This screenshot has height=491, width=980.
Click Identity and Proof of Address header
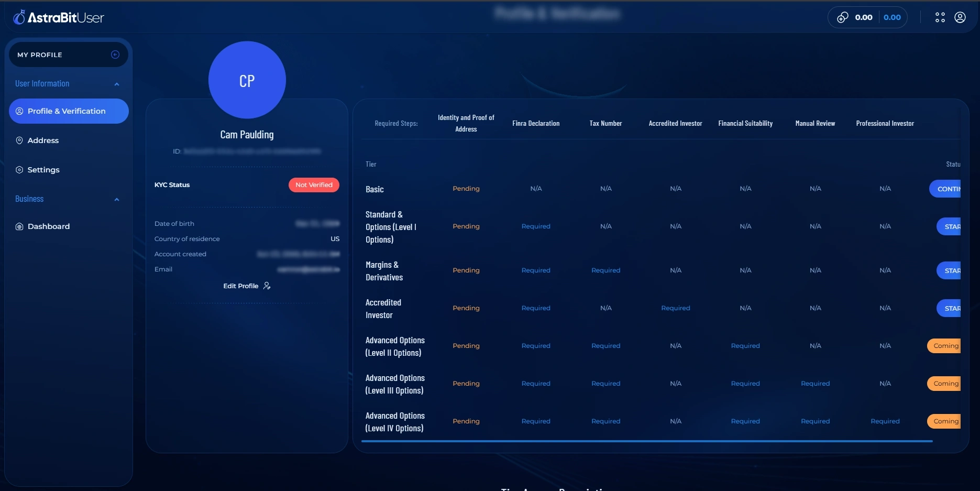tap(466, 123)
